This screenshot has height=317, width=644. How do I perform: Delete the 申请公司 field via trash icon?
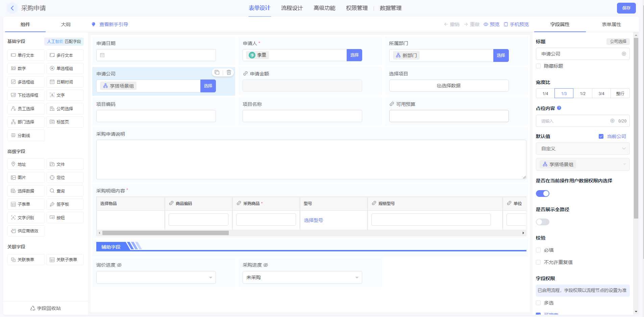(229, 72)
